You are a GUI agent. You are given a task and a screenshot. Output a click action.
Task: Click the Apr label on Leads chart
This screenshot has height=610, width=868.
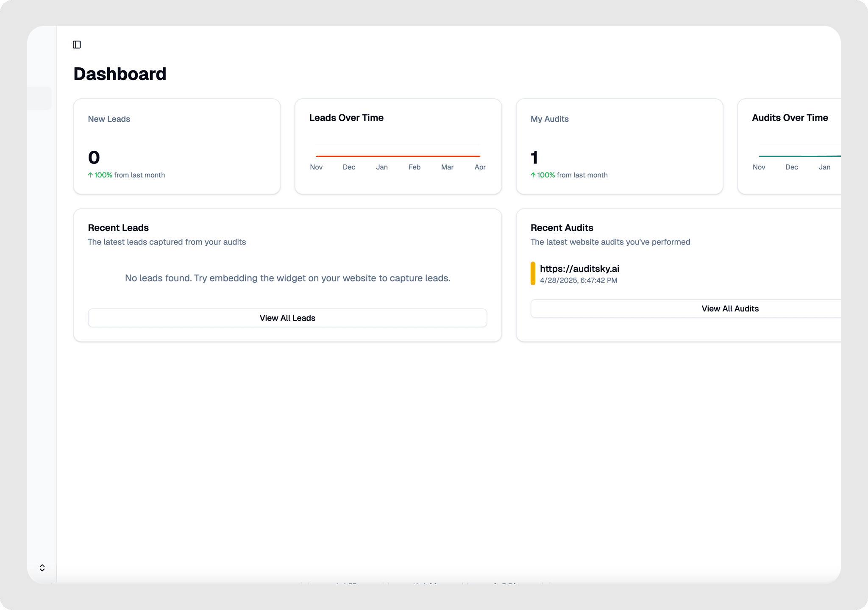click(480, 167)
